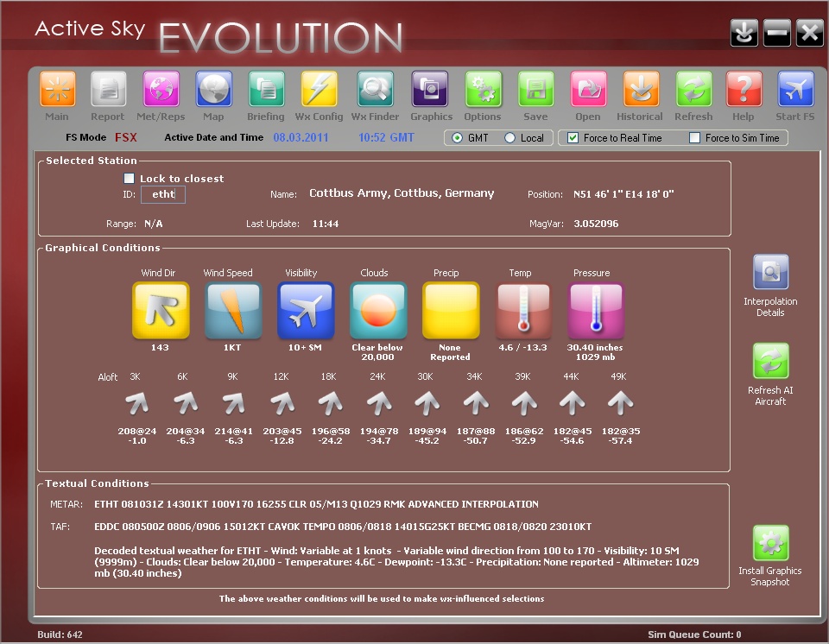Click the dock-to-tray arrow button
This screenshot has width=829, height=644.
coord(744,33)
